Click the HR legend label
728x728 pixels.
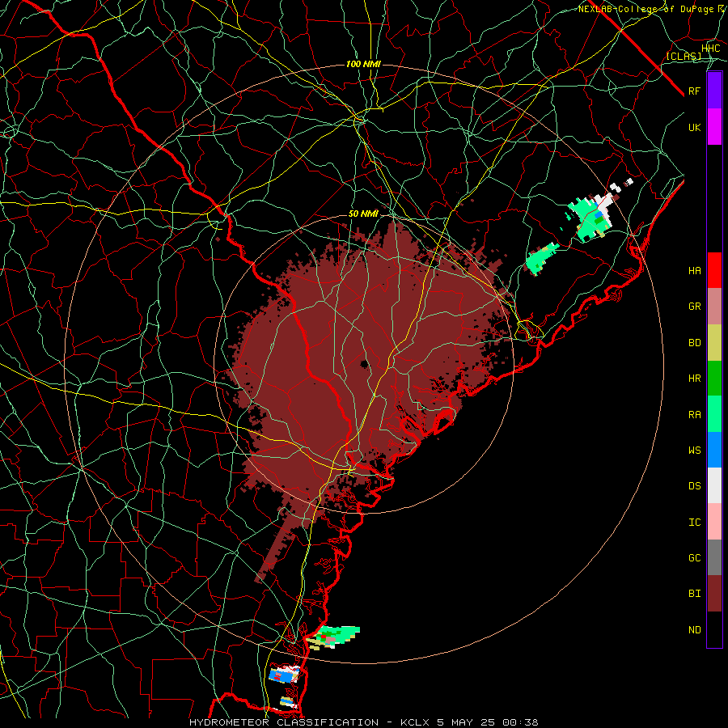click(695, 379)
